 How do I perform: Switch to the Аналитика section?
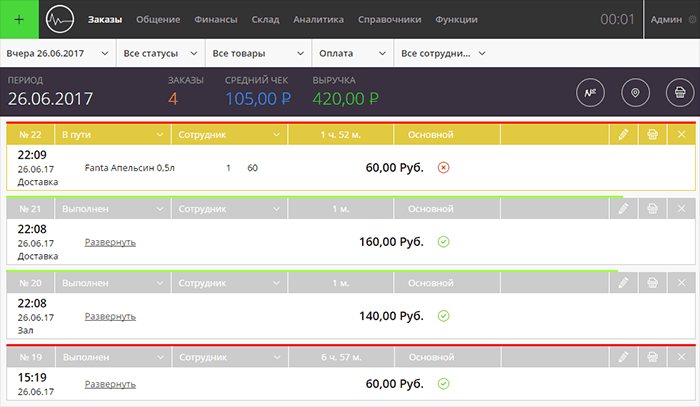pos(319,19)
